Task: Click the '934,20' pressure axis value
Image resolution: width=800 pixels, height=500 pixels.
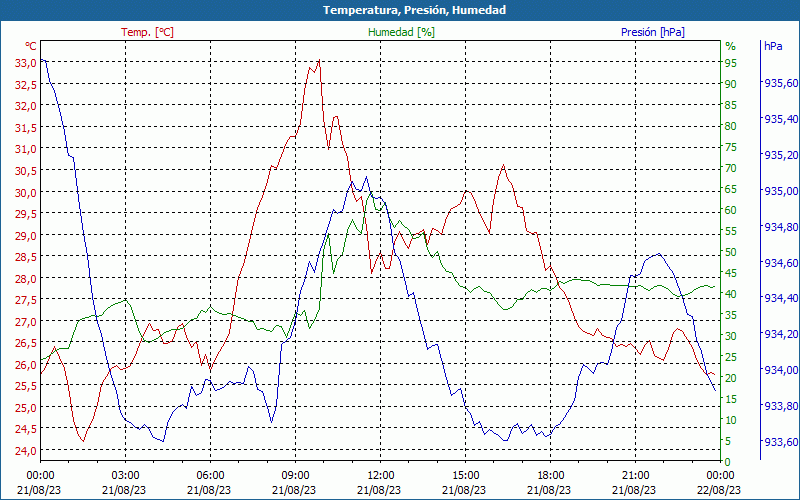Action: tap(781, 334)
